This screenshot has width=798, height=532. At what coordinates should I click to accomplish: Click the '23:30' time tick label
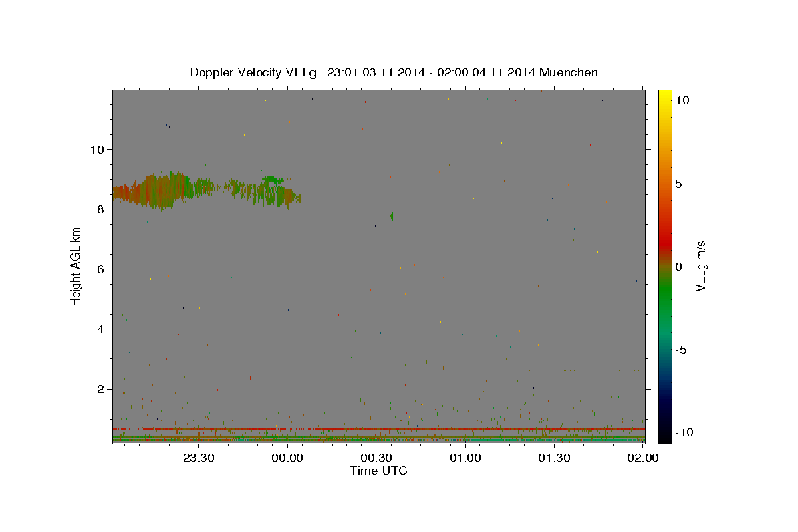click(199, 458)
